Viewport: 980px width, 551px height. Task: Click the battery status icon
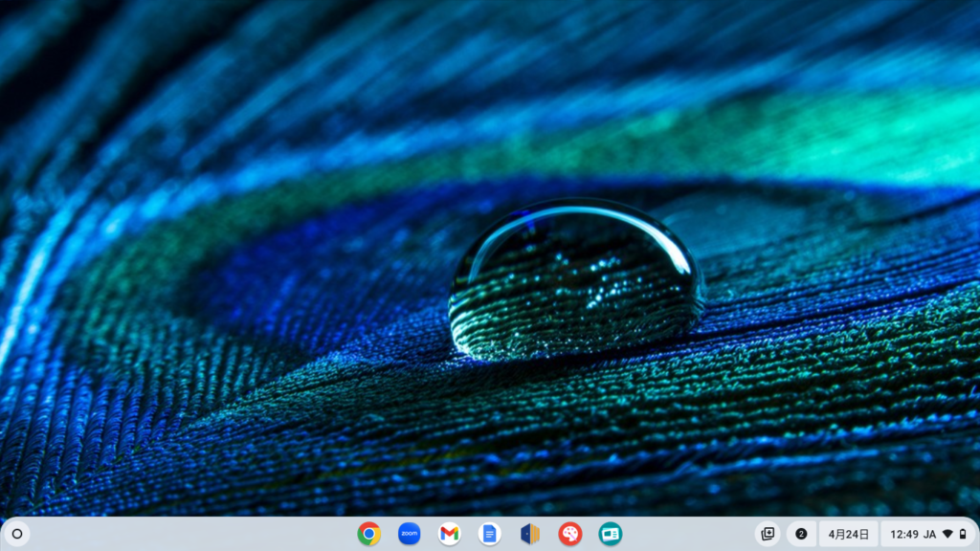click(x=963, y=534)
